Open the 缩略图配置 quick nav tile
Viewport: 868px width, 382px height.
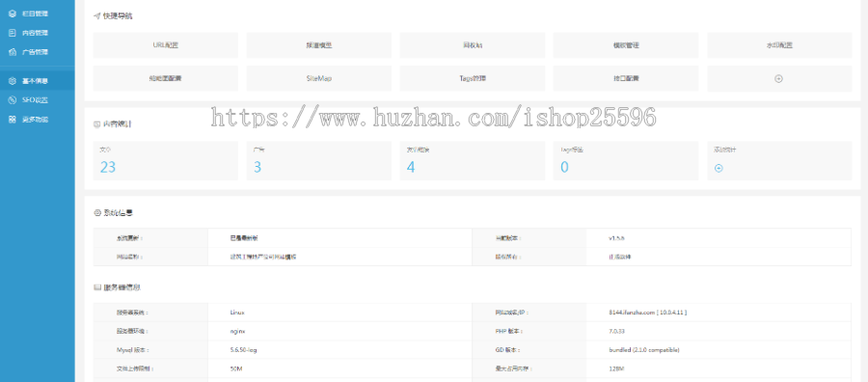pyautogui.click(x=166, y=78)
